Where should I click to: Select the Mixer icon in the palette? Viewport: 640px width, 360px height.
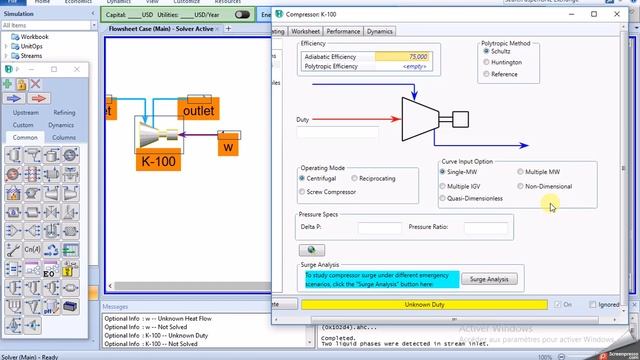tap(13, 231)
